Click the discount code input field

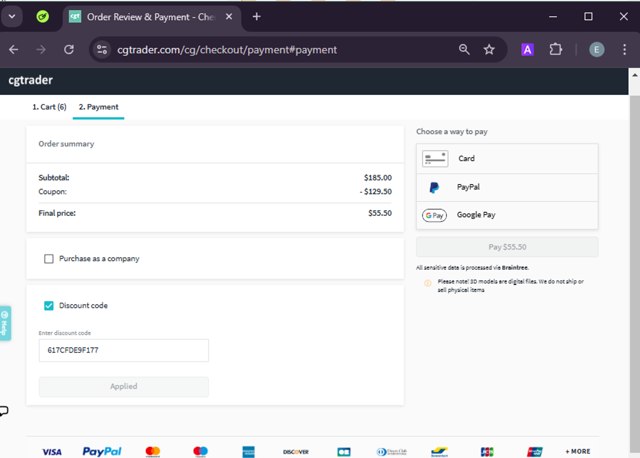point(123,350)
